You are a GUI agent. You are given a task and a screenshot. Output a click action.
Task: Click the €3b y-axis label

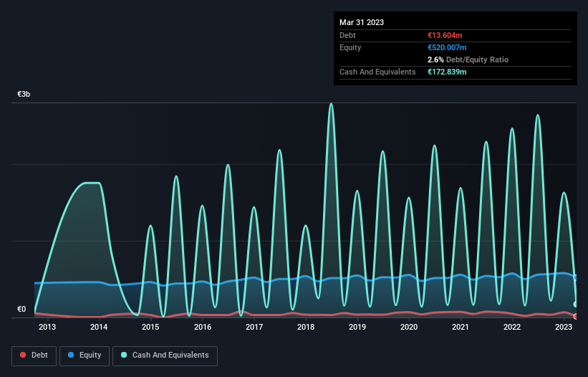click(x=24, y=94)
